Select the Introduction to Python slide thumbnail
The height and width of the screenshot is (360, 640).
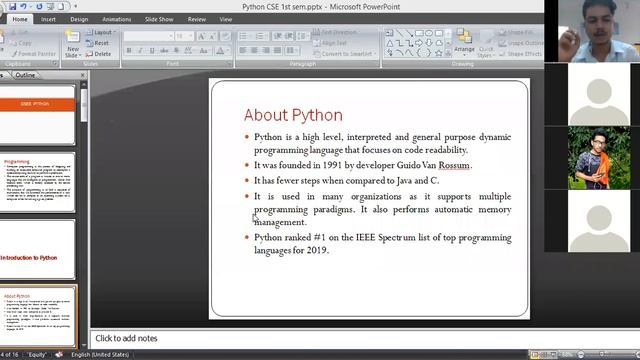[38, 249]
